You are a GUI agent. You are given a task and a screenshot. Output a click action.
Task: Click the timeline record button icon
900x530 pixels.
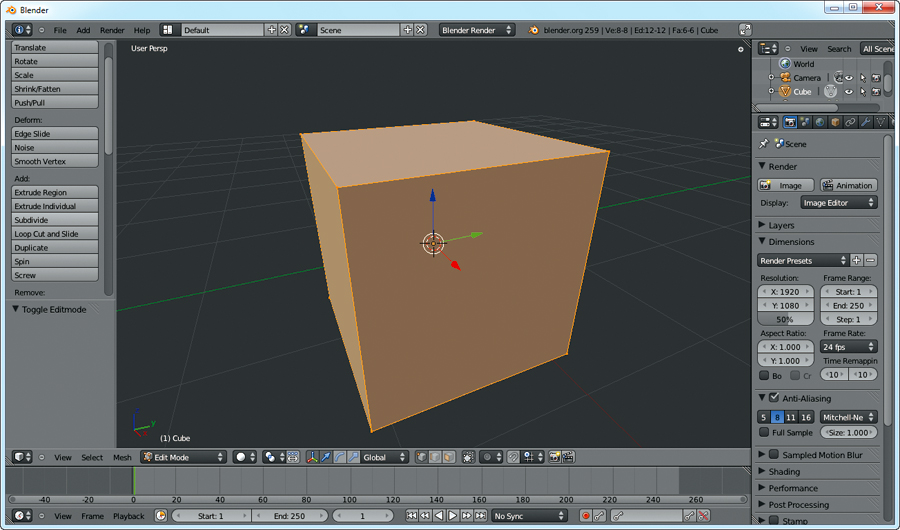coord(586,516)
